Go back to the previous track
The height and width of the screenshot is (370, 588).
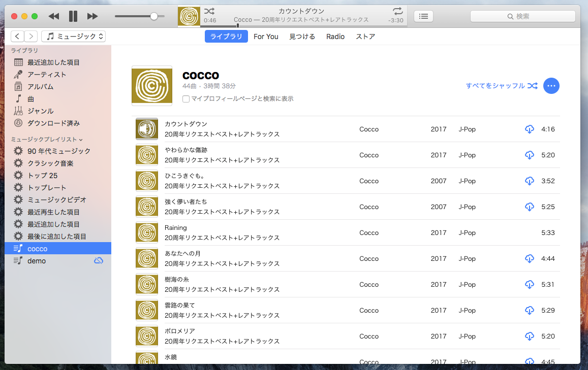pos(54,16)
